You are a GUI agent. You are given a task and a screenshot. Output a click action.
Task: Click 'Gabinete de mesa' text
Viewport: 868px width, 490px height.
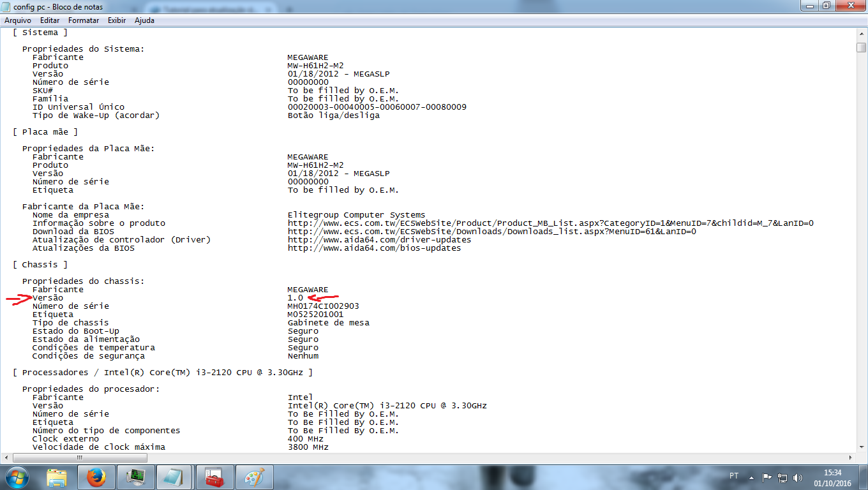point(328,323)
